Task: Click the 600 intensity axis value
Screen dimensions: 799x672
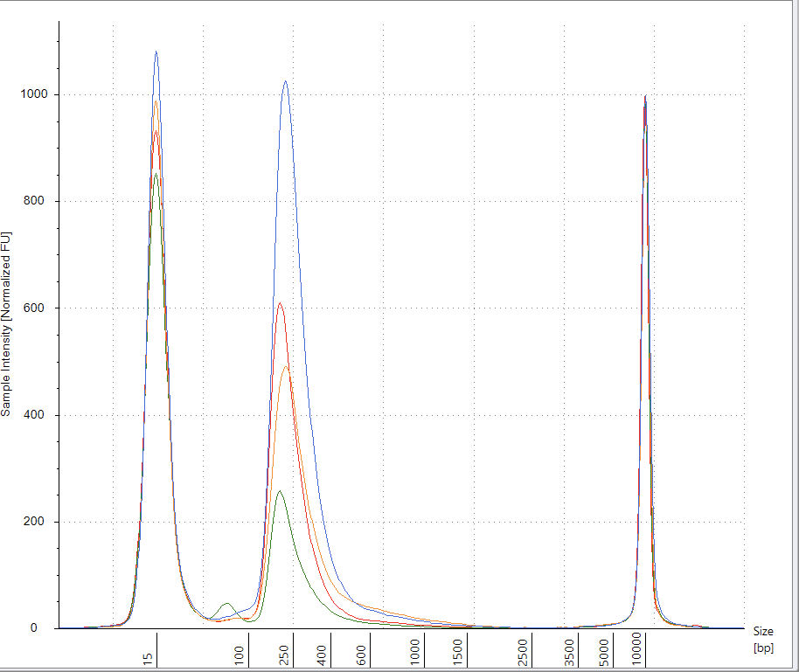Action: click(33, 308)
